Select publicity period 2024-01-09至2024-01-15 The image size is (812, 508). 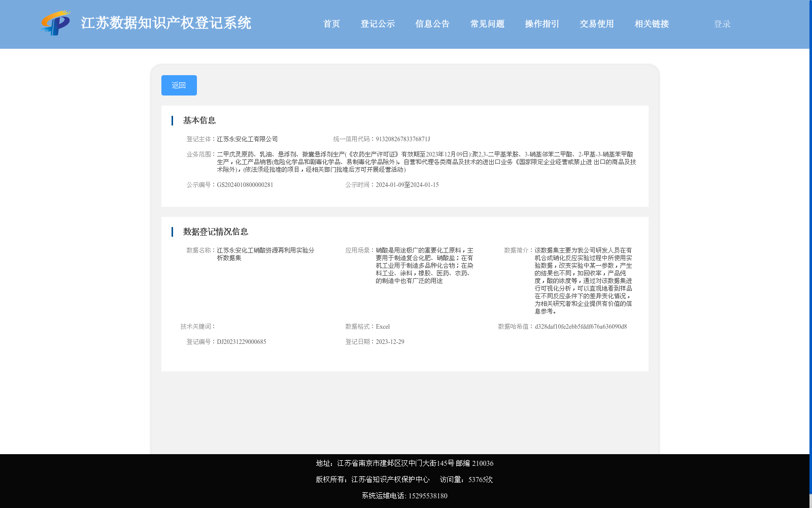pyautogui.click(x=407, y=185)
